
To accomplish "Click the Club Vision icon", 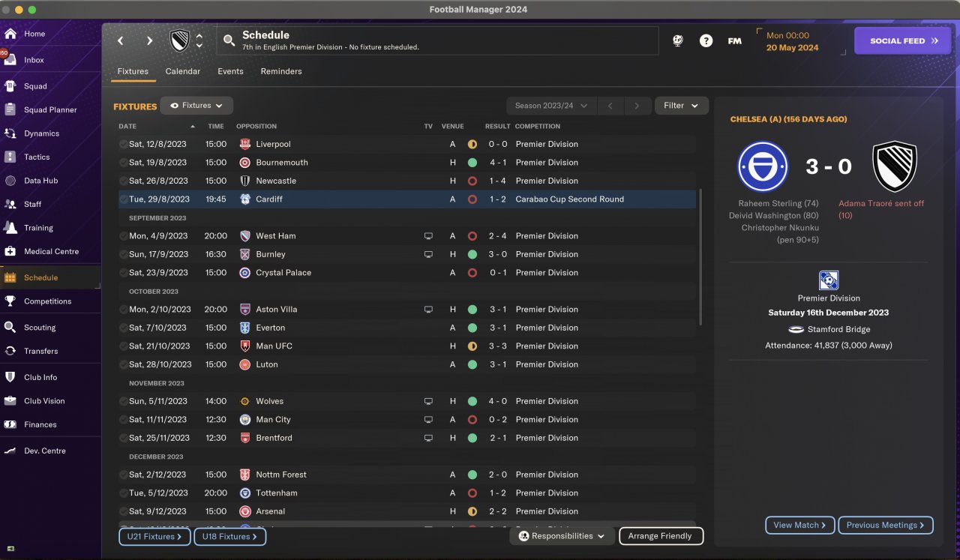I will pyautogui.click(x=10, y=401).
